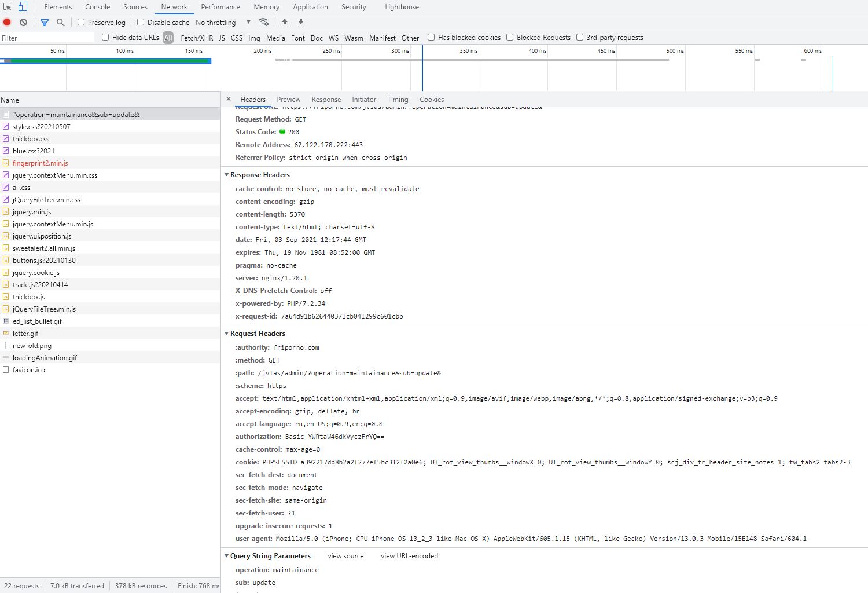The image size is (868, 593).
Task: Toggle the device toolbar icon
Action: tap(23, 7)
